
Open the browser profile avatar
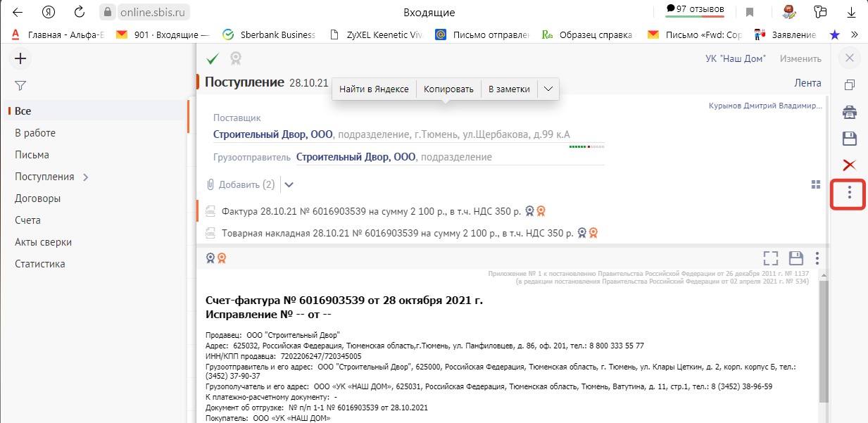pos(788,12)
